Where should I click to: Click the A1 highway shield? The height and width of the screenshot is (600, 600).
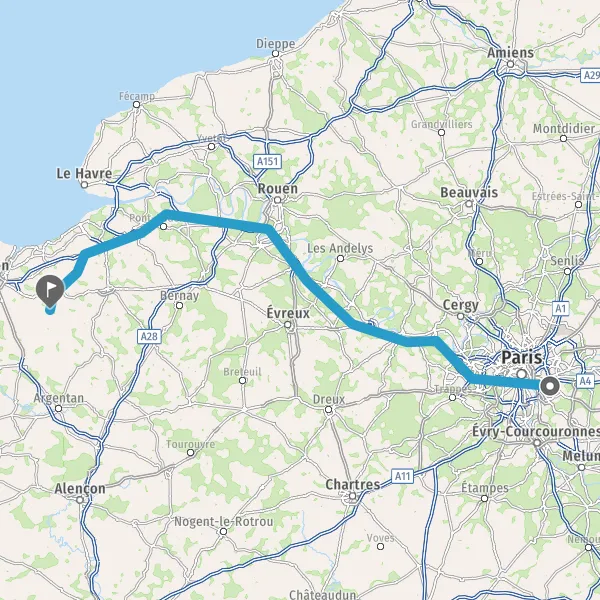pyautogui.click(x=560, y=308)
